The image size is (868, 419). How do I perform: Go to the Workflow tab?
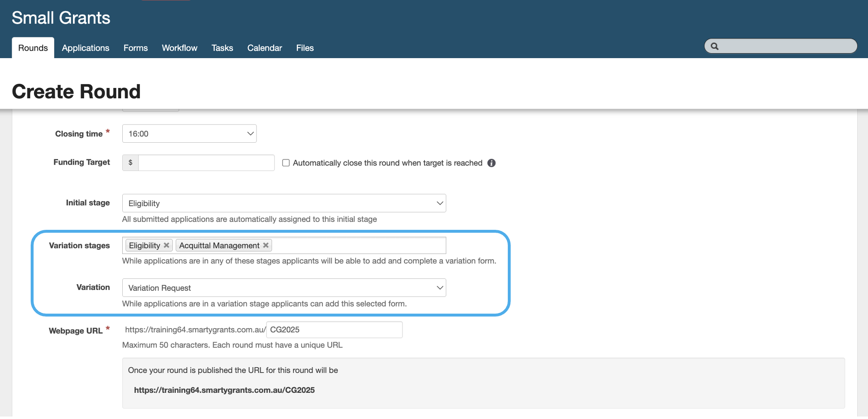tap(179, 48)
